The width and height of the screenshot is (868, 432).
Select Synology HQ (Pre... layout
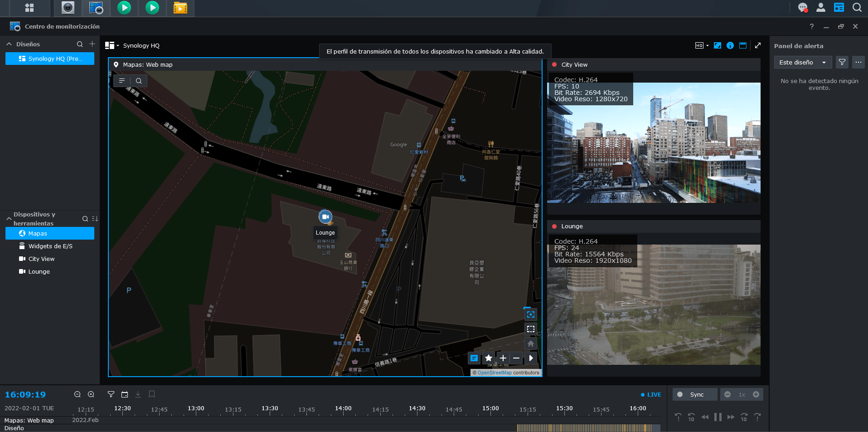[50, 59]
